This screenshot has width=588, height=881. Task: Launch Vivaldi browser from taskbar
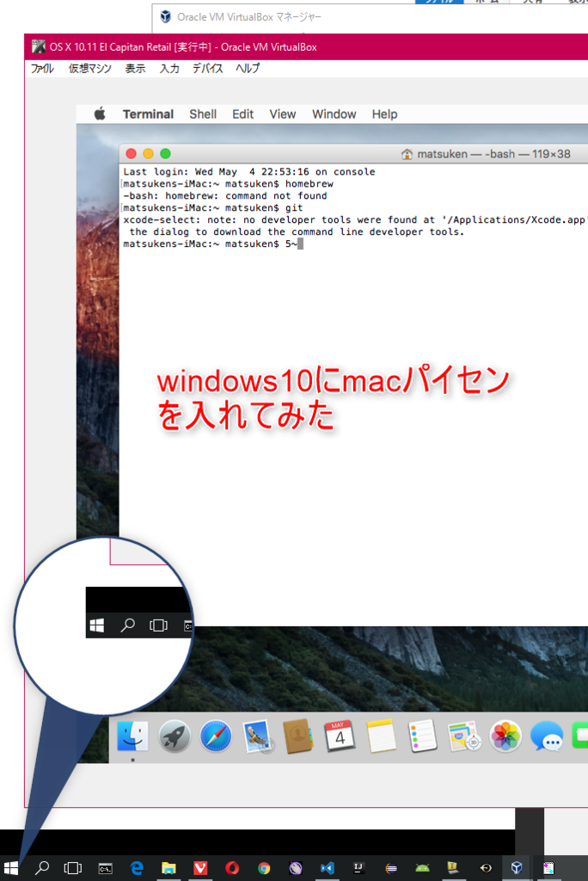click(200, 868)
